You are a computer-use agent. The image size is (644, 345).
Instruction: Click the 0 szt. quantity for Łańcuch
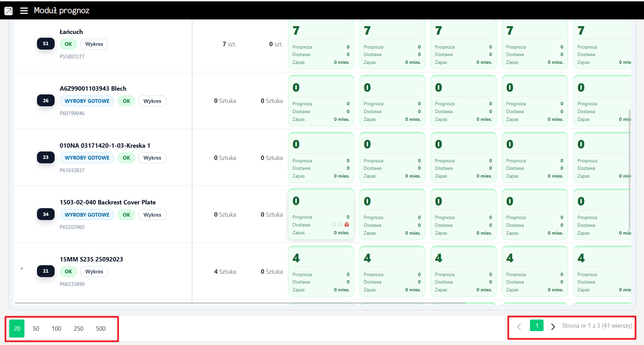click(x=276, y=44)
